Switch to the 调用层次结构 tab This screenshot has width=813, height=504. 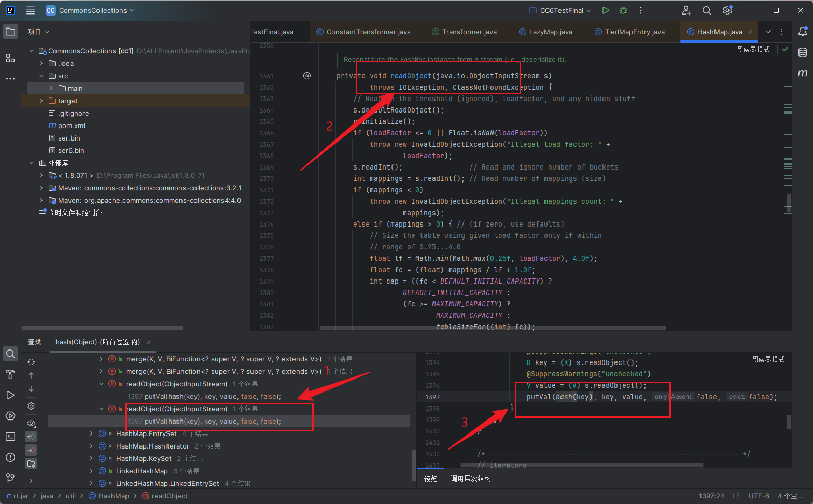click(x=470, y=479)
